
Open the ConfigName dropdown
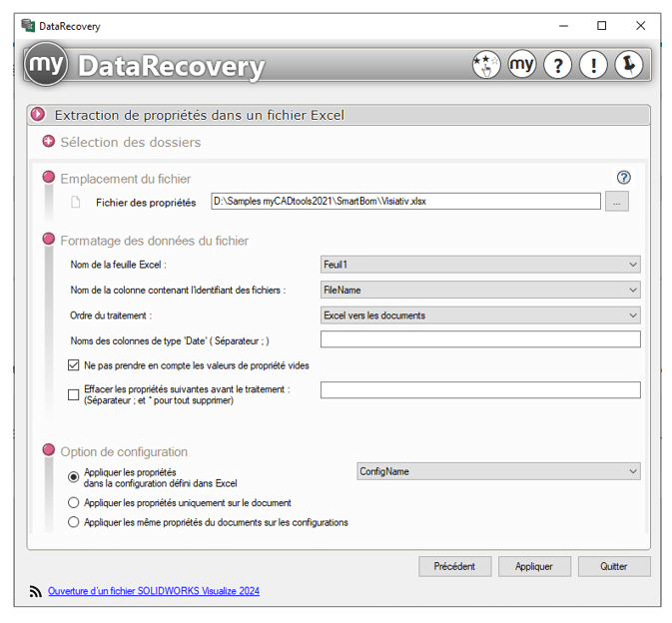click(498, 471)
